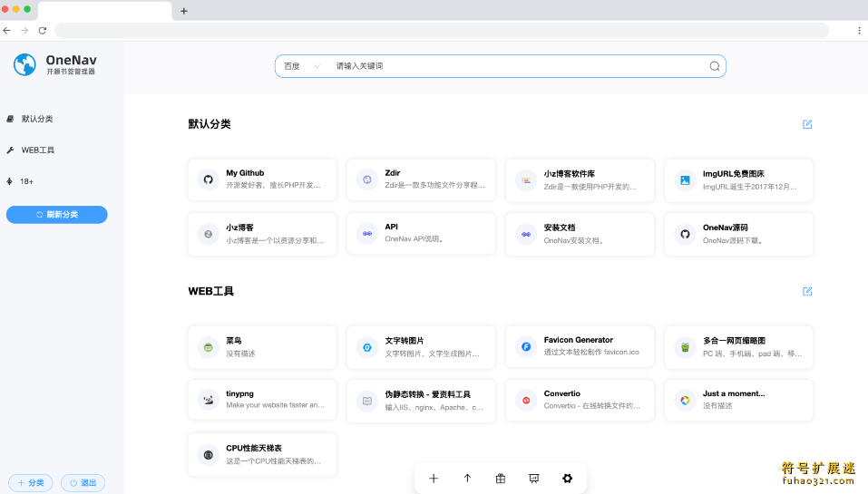Click the browser forward arrow
This screenshot has height=494, width=868.
coord(24,31)
